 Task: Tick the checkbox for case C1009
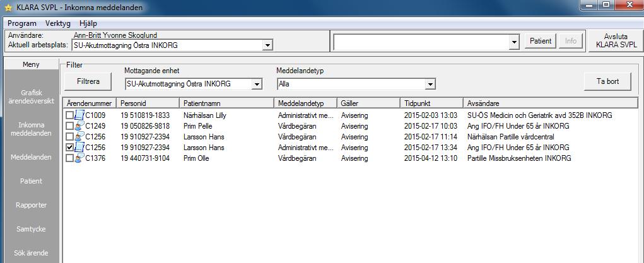point(70,115)
